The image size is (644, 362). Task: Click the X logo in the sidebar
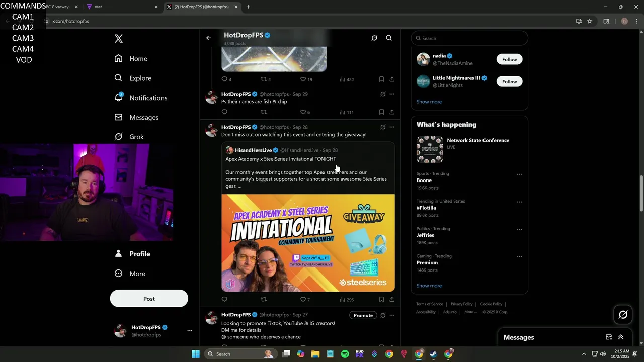[x=119, y=39]
